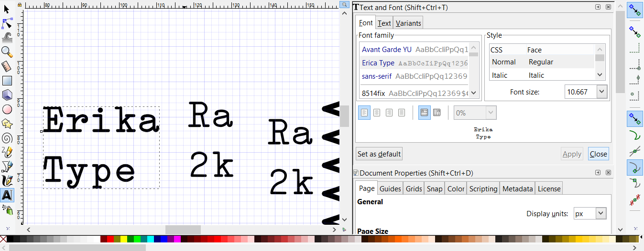Select the Ellipse circle tool
Viewport: 644px width, 251px height.
[7, 109]
